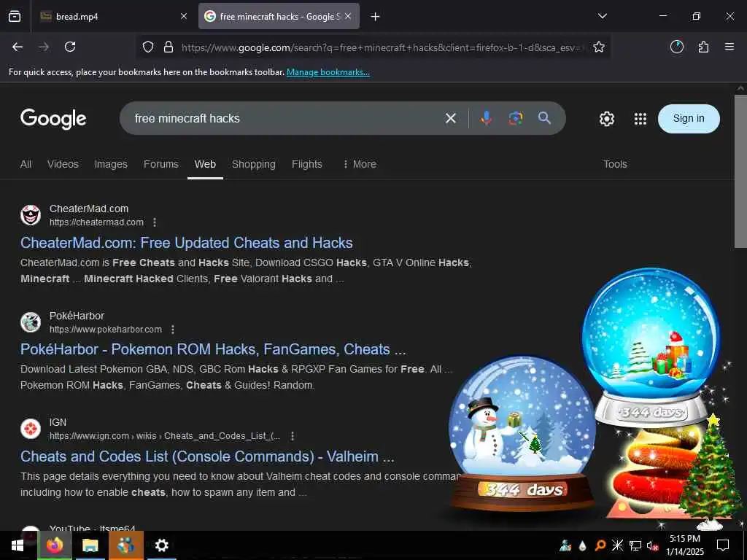Go to Google homepage via logo

(x=53, y=119)
